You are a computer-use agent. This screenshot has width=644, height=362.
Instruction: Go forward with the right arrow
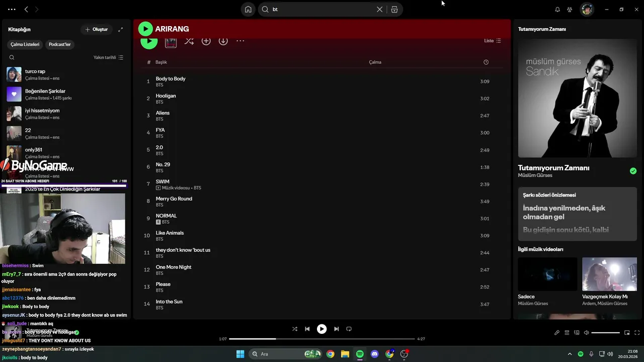(37, 9)
